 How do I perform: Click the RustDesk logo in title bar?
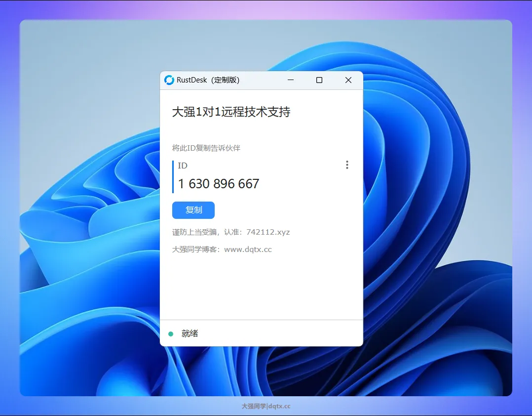tap(169, 80)
